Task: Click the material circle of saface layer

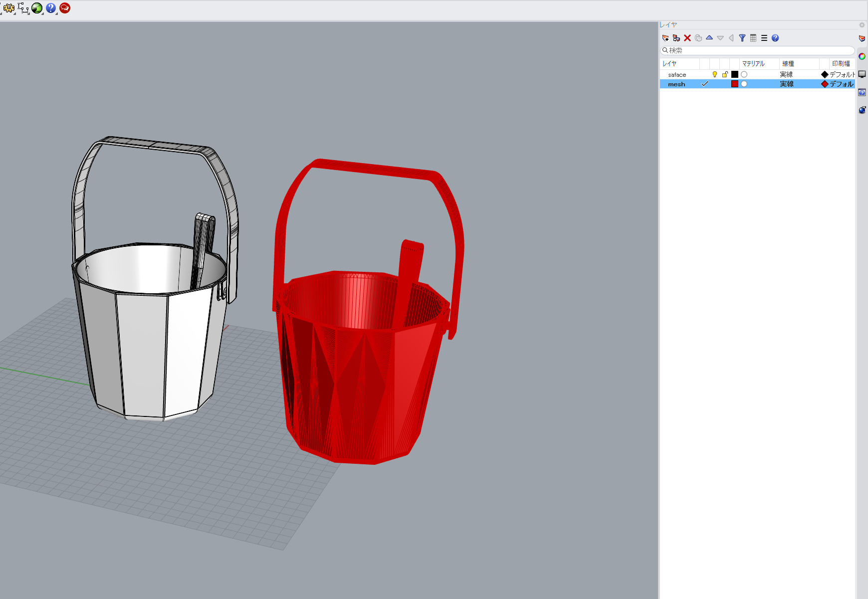Action: point(744,74)
